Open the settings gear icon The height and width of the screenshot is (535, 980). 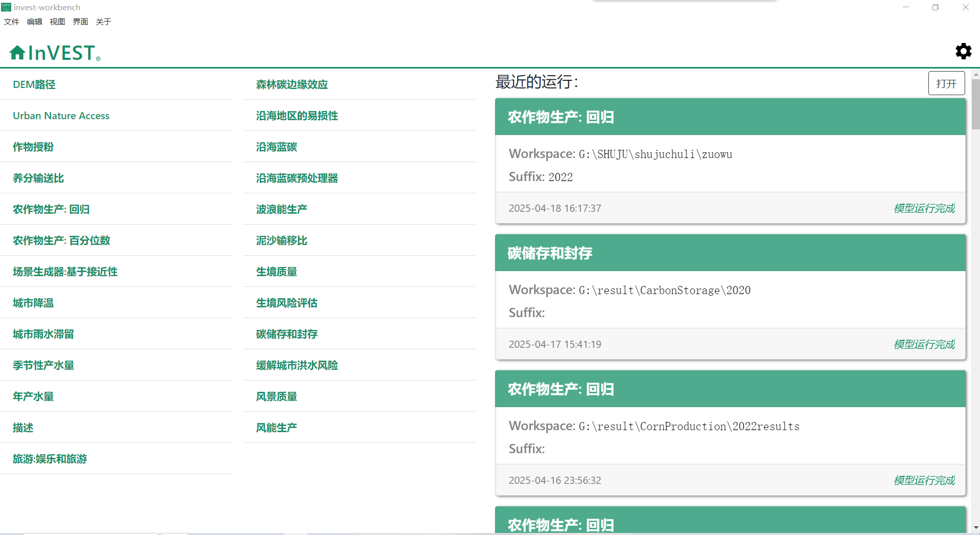(964, 51)
